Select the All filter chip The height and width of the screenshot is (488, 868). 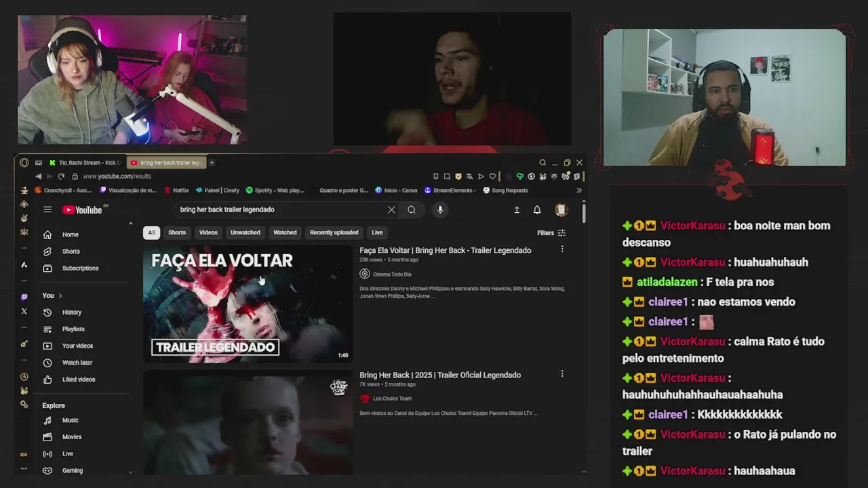pyautogui.click(x=151, y=232)
